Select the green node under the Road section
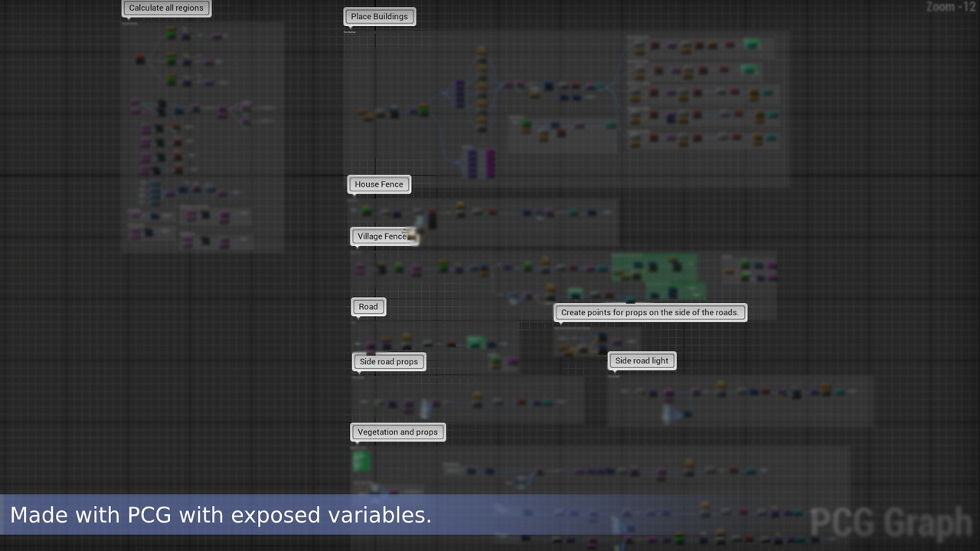 [475, 341]
